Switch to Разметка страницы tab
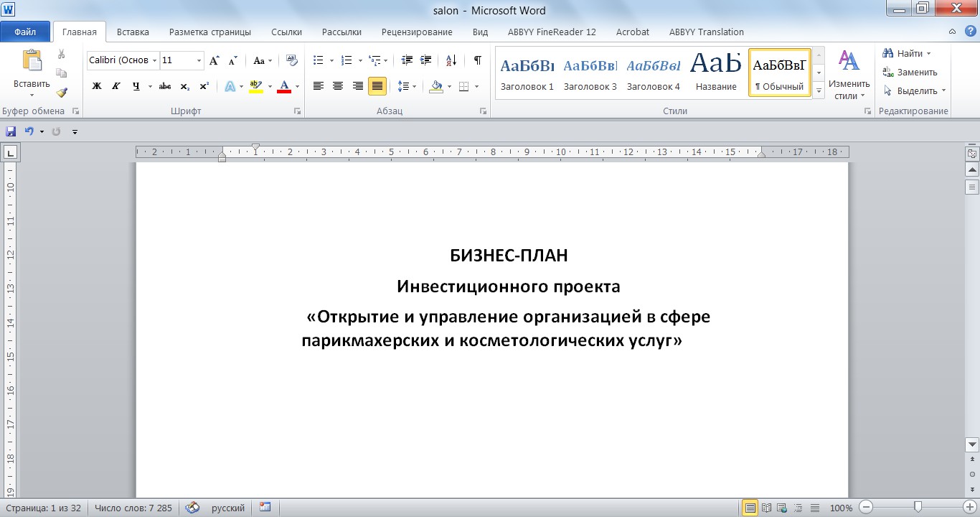 210,32
